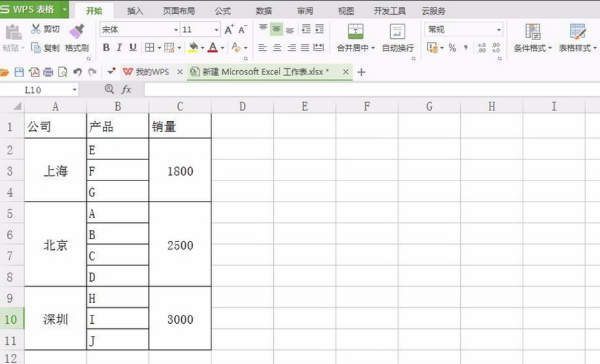Expand the fill color dropdown arrow
Screen dimensions: 600x364
(203, 48)
